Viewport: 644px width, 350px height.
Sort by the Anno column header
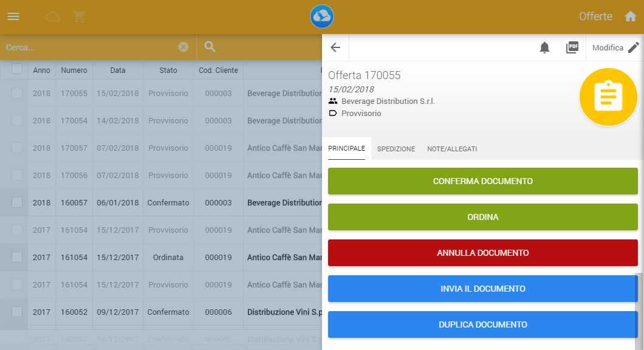point(41,70)
